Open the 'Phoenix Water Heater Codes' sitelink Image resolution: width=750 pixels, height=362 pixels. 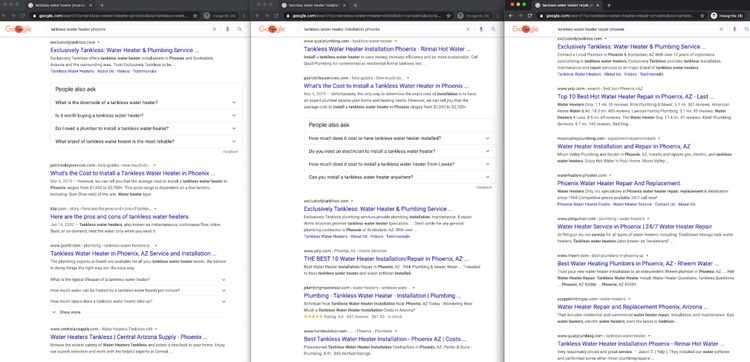click(584, 204)
